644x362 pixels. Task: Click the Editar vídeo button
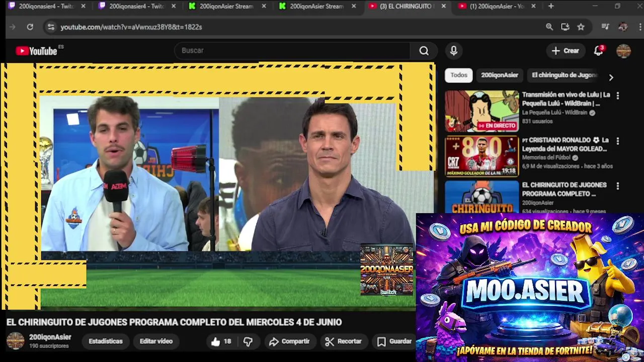coord(156,341)
